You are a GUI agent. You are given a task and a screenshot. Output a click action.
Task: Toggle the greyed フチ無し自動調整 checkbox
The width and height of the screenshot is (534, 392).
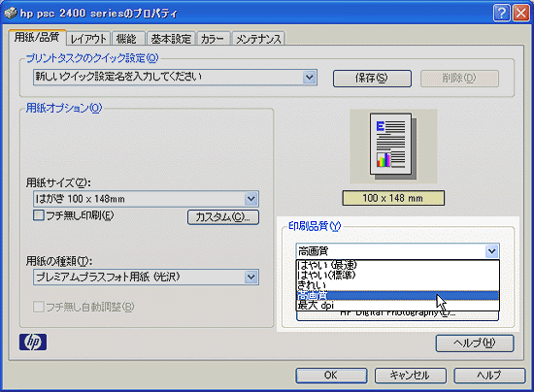click(x=39, y=307)
